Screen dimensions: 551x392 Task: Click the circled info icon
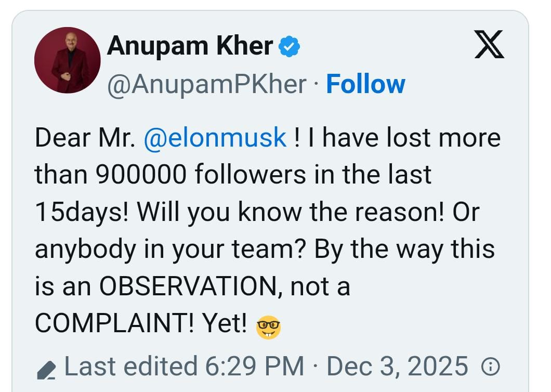[490, 367]
